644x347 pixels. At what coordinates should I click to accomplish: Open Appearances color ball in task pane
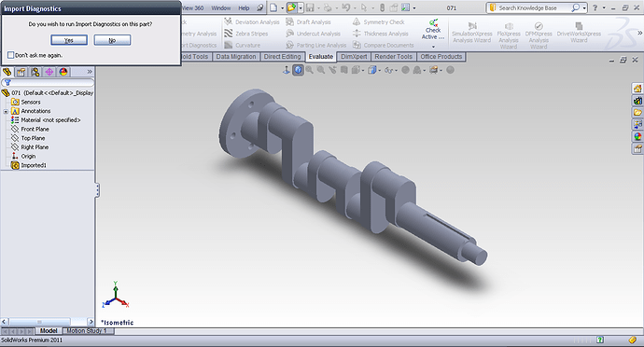click(637, 136)
